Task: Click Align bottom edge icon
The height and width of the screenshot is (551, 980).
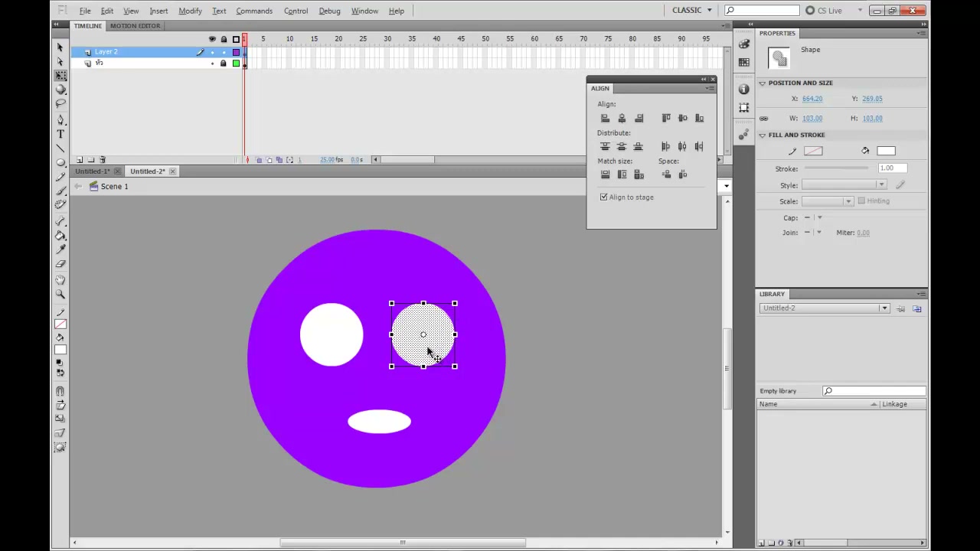Action: (x=699, y=118)
